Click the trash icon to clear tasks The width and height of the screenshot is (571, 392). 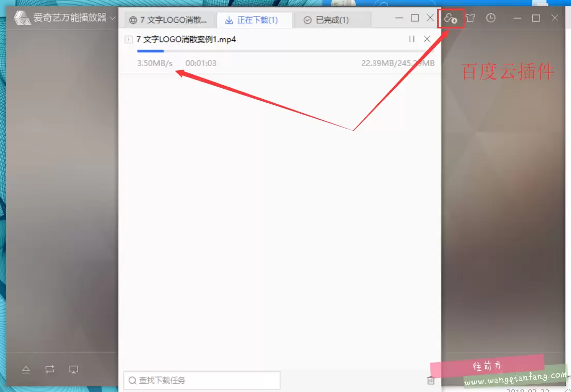431,380
